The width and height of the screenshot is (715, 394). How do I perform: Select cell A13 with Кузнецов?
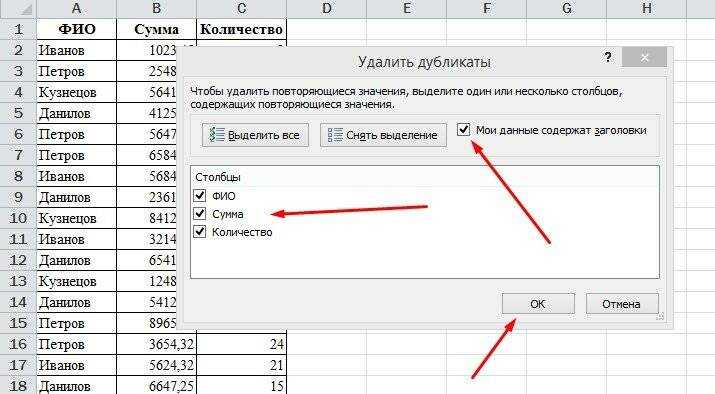(77, 281)
